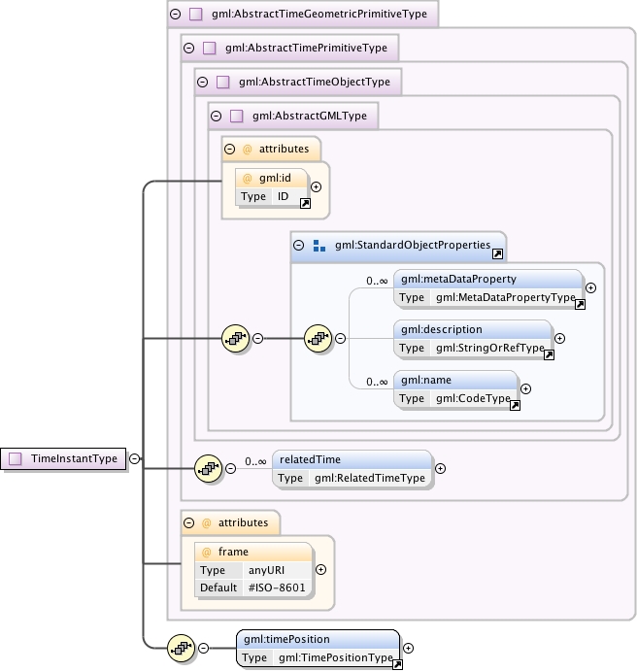The height and width of the screenshot is (672, 637).
Task: Collapse the gml:AbstractGMLType group
Action: point(217,116)
